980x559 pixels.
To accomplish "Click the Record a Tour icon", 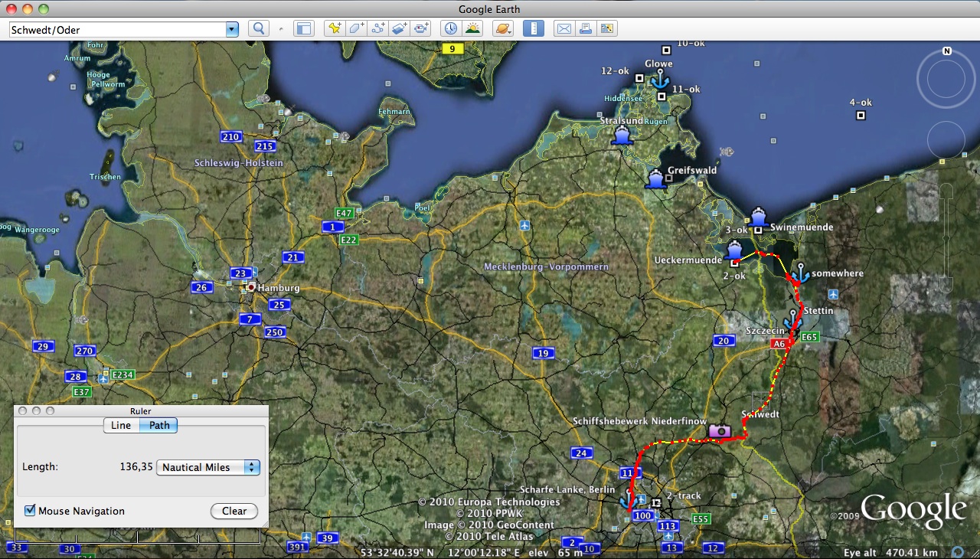I will pyautogui.click(x=421, y=29).
